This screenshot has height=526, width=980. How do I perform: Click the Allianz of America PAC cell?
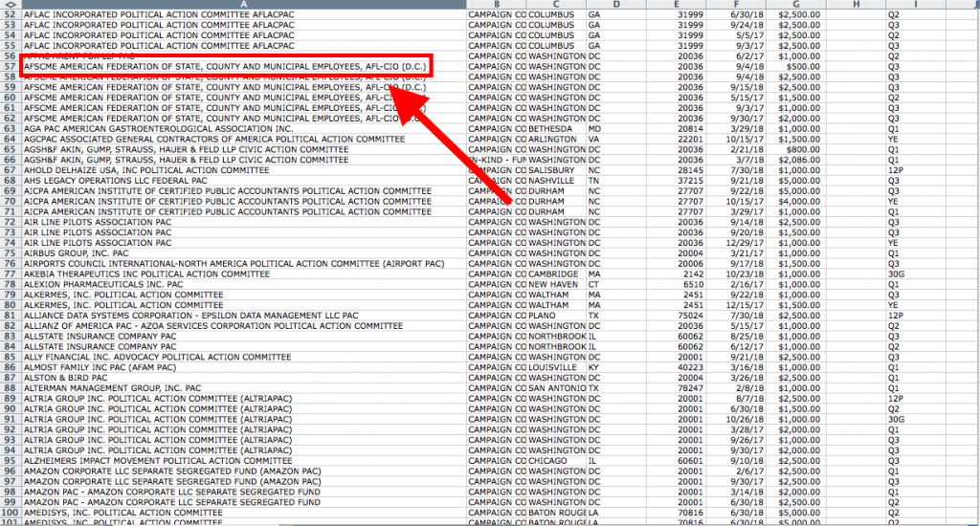point(244,325)
